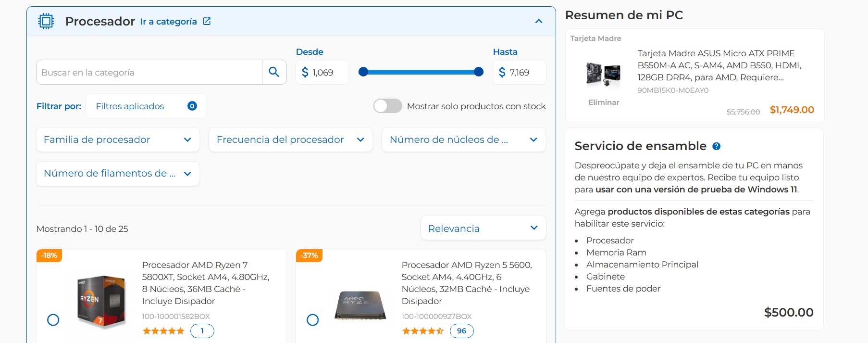Open the Relevancia sort dropdown
Image resolution: width=868 pixels, height=343 pixels.
483,228
